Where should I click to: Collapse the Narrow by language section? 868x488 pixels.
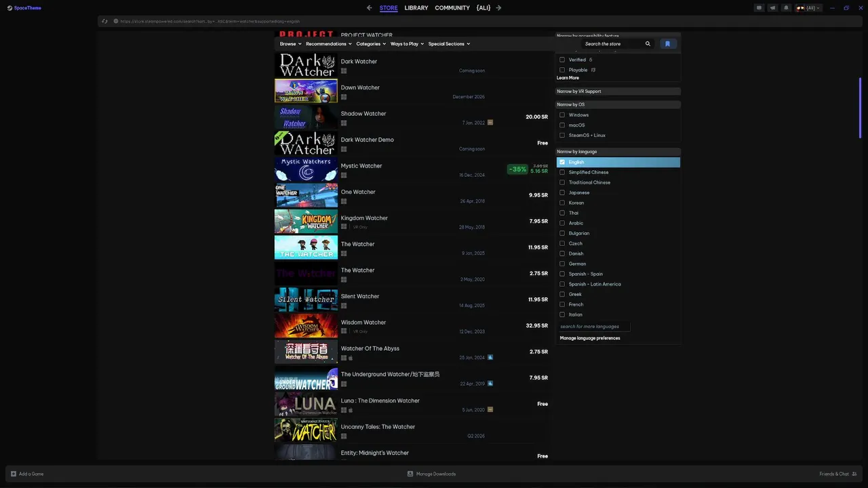click(618, 152)
